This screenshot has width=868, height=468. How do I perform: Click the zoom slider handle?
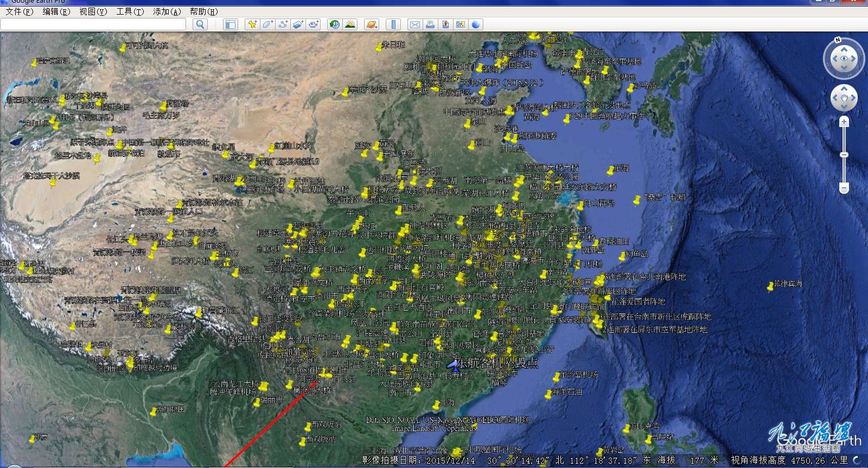(844, 155)
